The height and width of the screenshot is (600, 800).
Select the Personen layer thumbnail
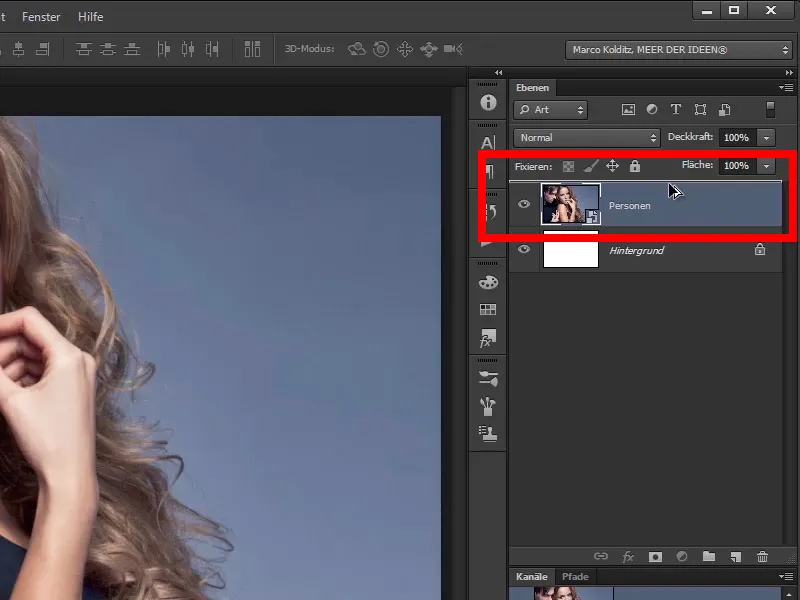[571, 204]
